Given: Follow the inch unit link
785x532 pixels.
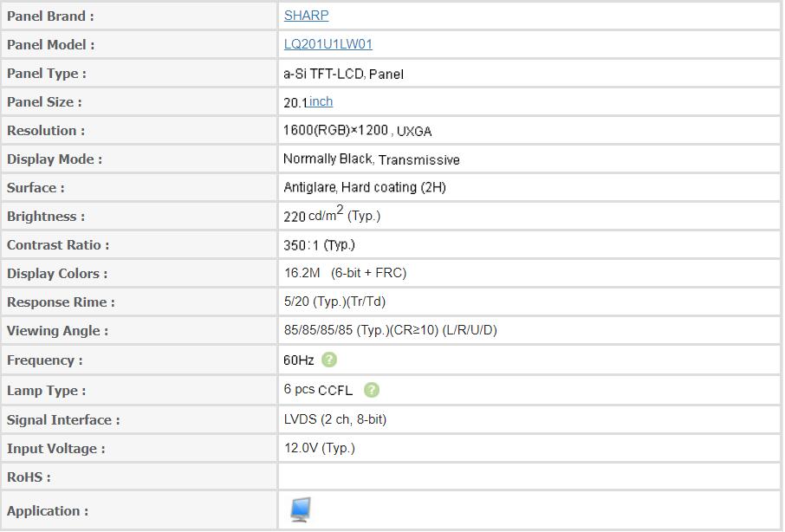Looking at the screenshot, I should coord(321,101).
